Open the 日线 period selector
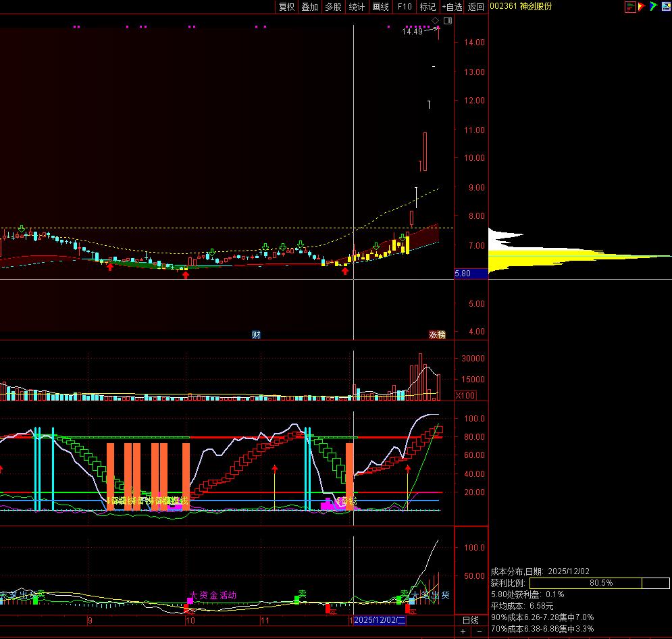This screenshot has height=639, width=672. tap(470, 620)
